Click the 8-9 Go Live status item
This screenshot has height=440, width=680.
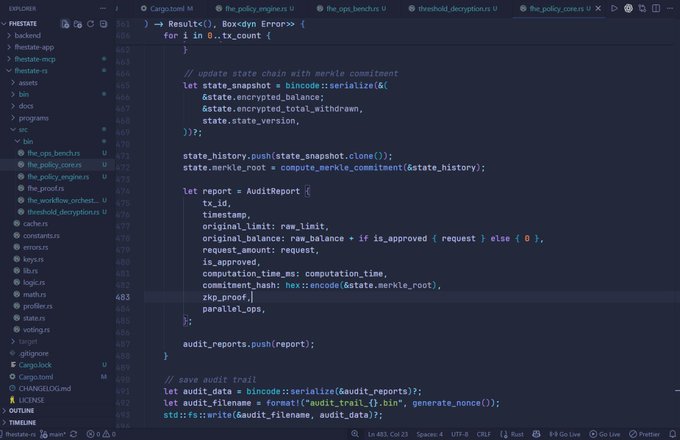[565, 434]
